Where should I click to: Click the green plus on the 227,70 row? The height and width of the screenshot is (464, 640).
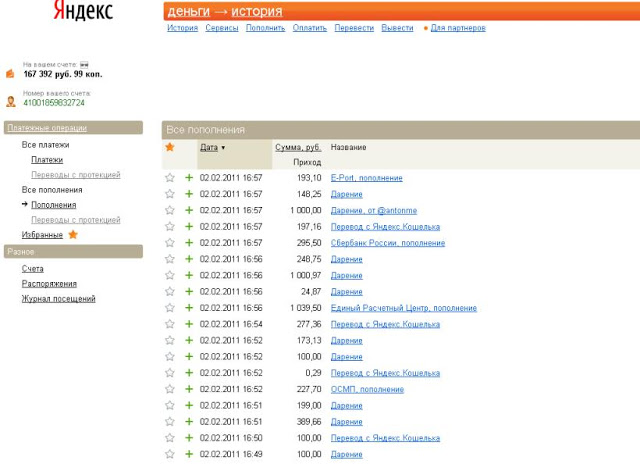pos(189,389)
